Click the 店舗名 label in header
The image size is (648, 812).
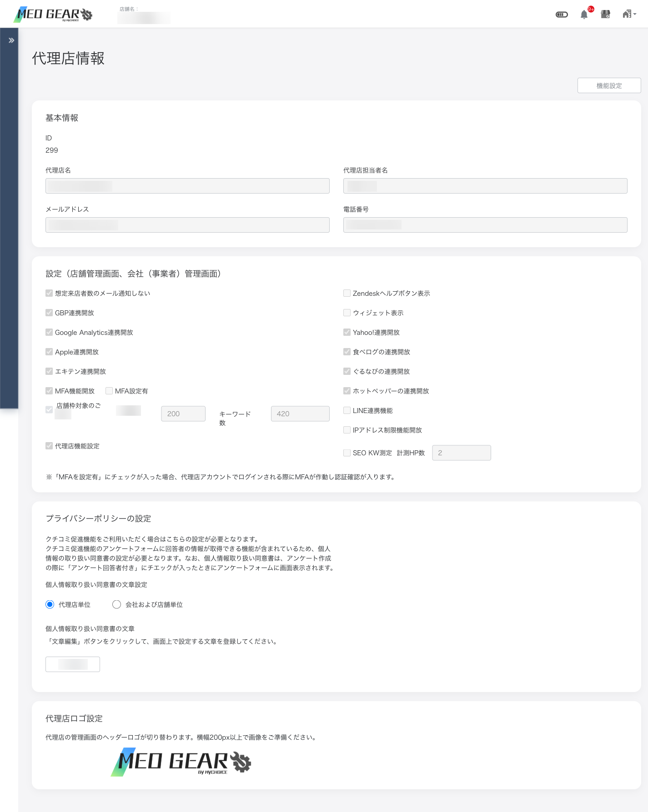[129, 9]
